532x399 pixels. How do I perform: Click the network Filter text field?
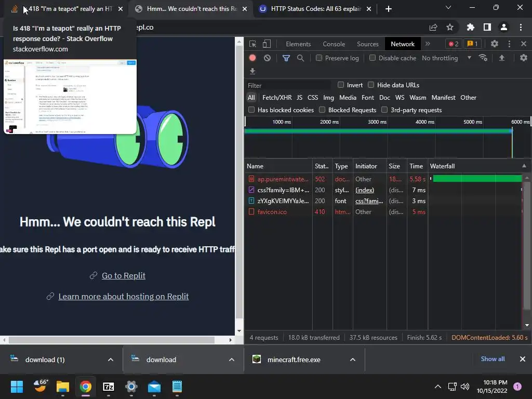point(288,86)
